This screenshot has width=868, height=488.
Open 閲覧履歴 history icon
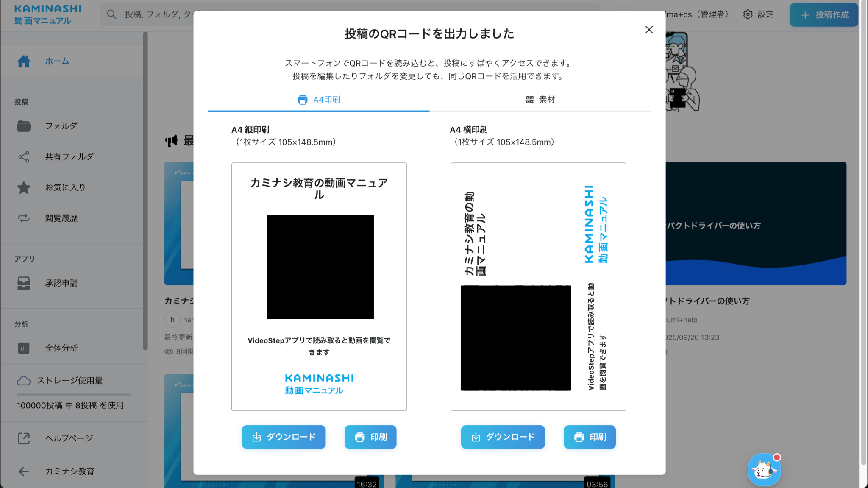tap(24, 218)
